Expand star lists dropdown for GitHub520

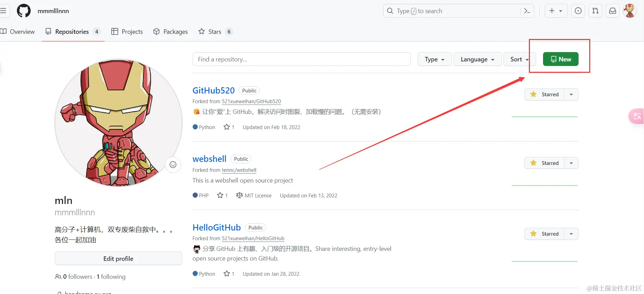571,94
